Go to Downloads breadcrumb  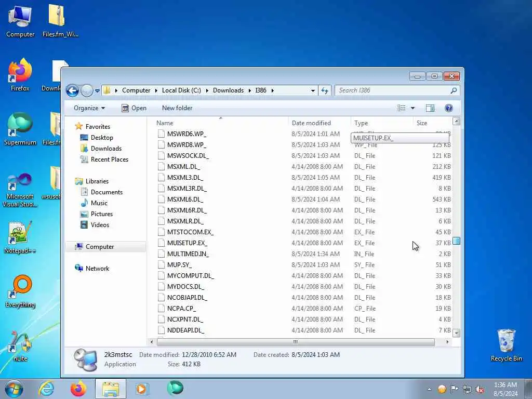pos(229,90)
